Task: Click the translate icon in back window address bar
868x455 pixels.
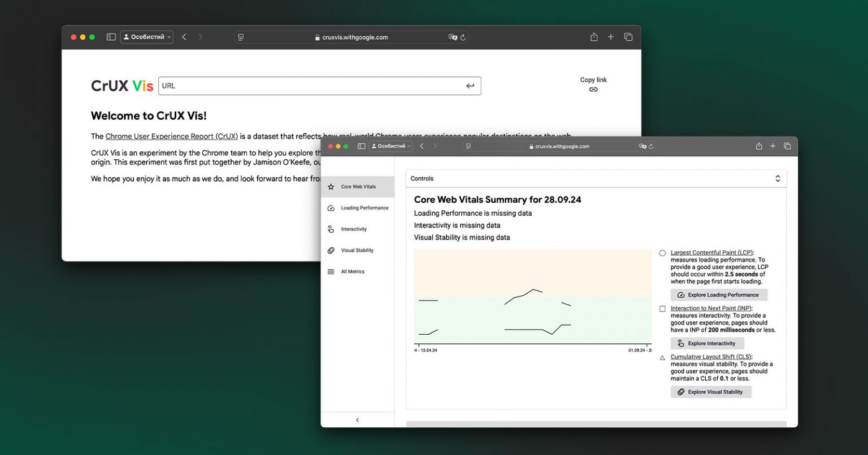Action: click(453, 37)
